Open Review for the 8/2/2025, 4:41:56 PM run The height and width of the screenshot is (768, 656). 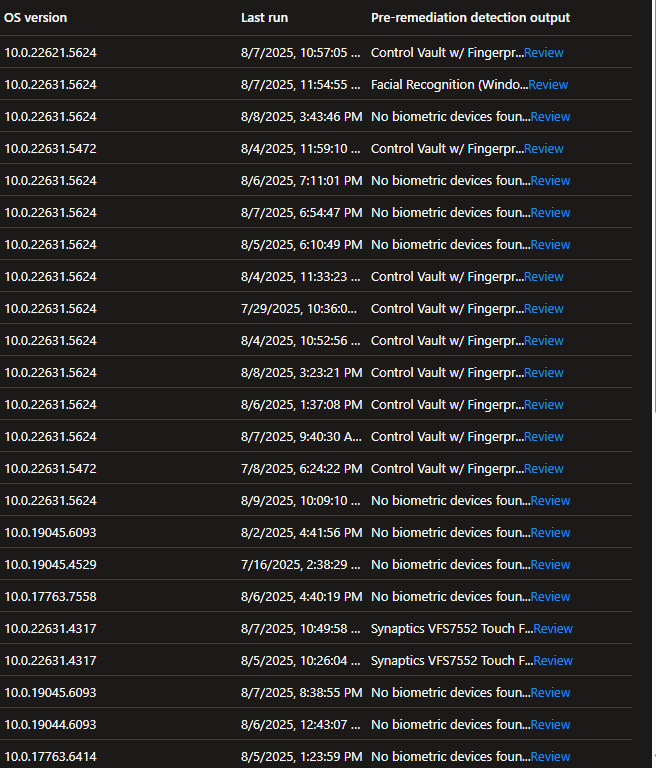pyautogui.click(x=550, y=533)
